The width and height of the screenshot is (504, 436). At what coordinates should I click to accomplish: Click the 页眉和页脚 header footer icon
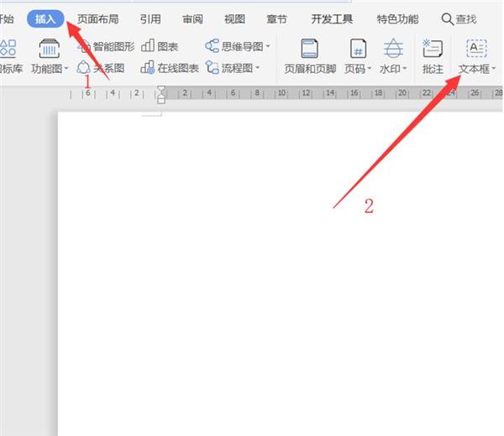pos(310,48)
